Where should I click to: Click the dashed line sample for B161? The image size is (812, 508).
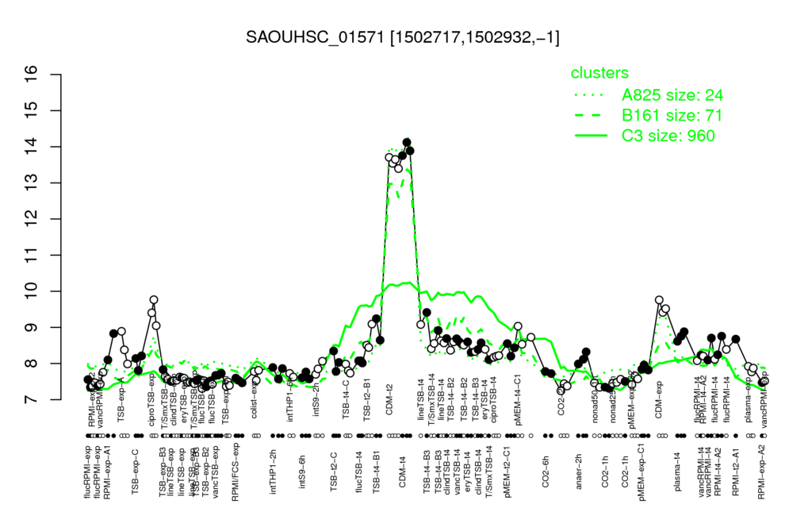coord(589,115)
